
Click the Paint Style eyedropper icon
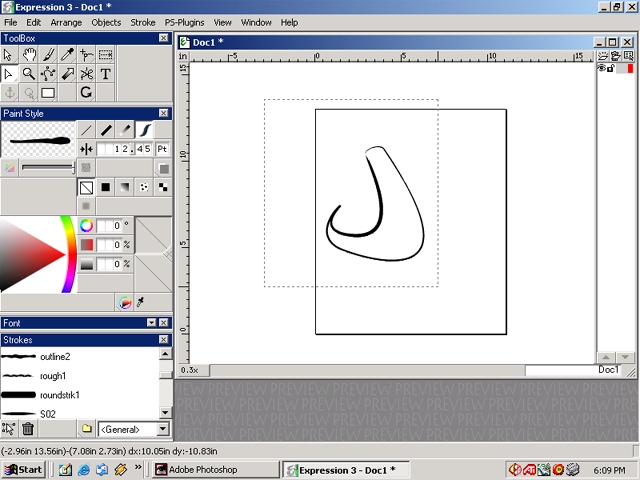point(140,302)
